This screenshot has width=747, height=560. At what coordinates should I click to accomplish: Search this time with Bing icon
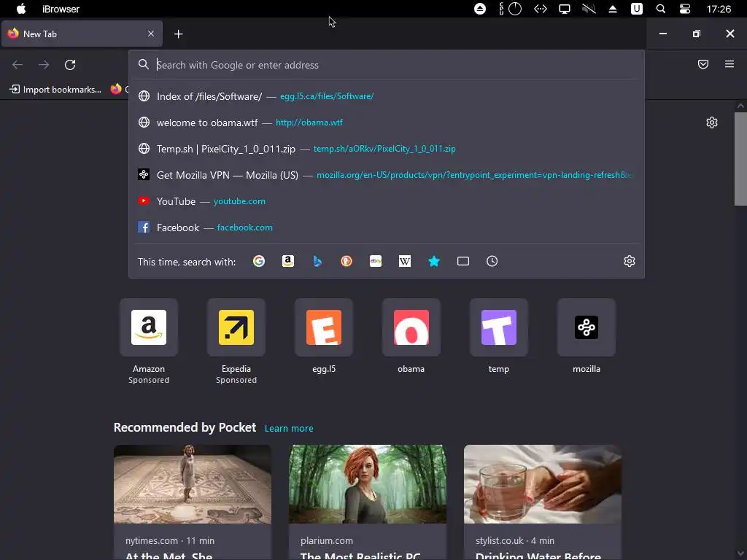click(x=317, y=261)
